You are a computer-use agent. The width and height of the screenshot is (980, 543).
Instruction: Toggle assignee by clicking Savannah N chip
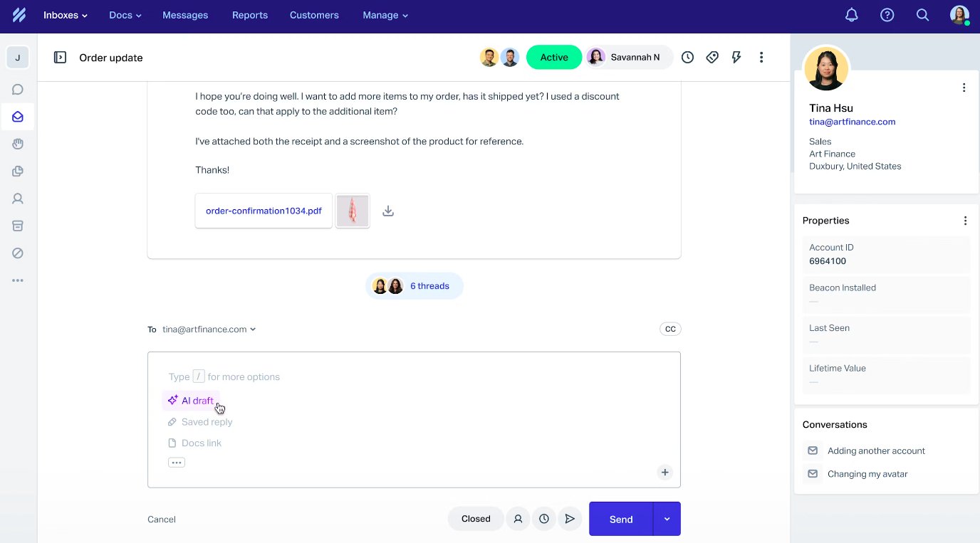tap(628, 57)
